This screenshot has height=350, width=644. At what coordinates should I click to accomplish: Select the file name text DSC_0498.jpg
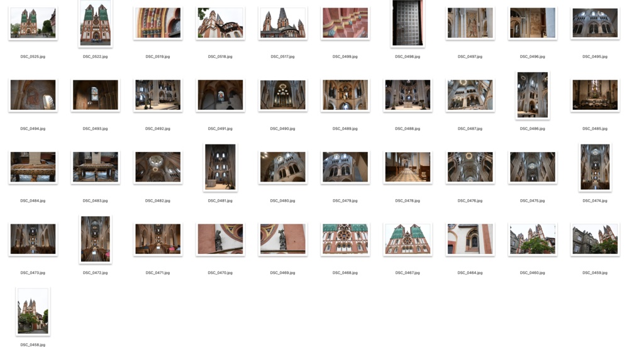[x=408, y=57]
